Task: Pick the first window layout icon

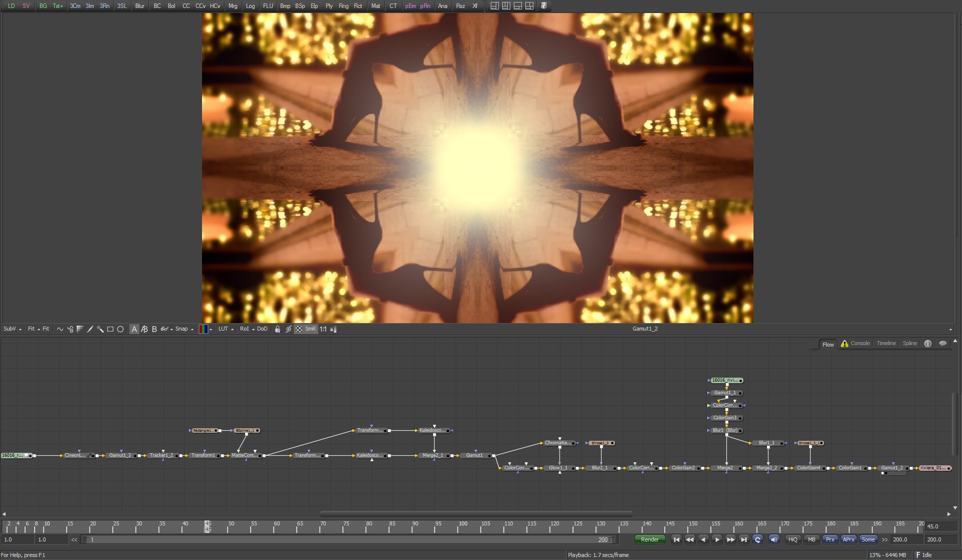Action: [x=494, y=6]
